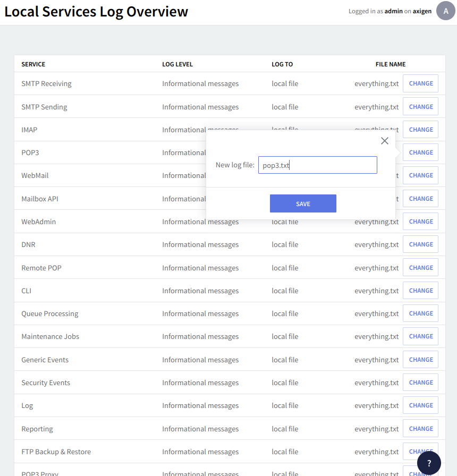Viewport: 457px width, 476px height.
Task: Change the Maintenance Jobs log file
Action: 420,336
